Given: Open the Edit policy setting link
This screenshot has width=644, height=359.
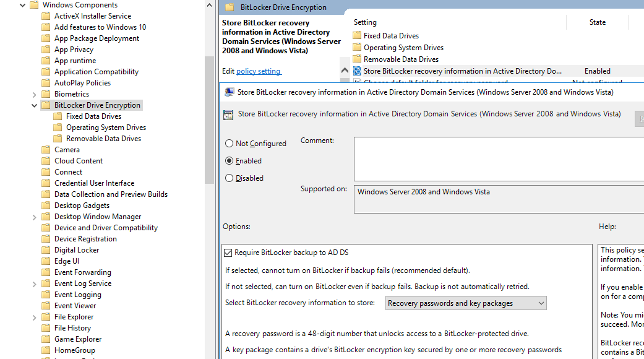Looking at the screenshot, I should click(259, 71).
